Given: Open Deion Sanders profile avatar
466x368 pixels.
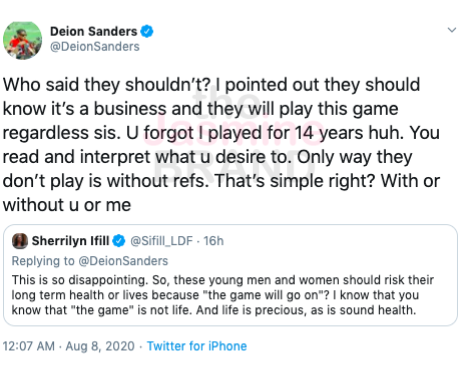Looking at the screenshot, I should pos(22,41).
